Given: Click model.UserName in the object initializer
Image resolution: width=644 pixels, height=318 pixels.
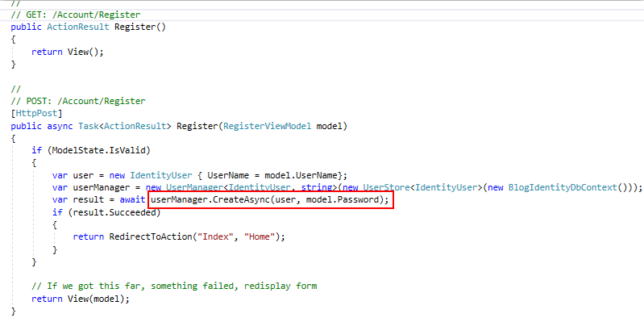Looking at the screenshot, I should tap(301, 175).
